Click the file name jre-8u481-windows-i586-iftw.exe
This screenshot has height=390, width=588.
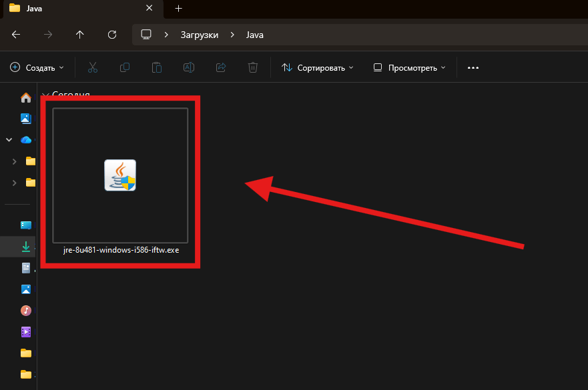[x=121, y=250]
